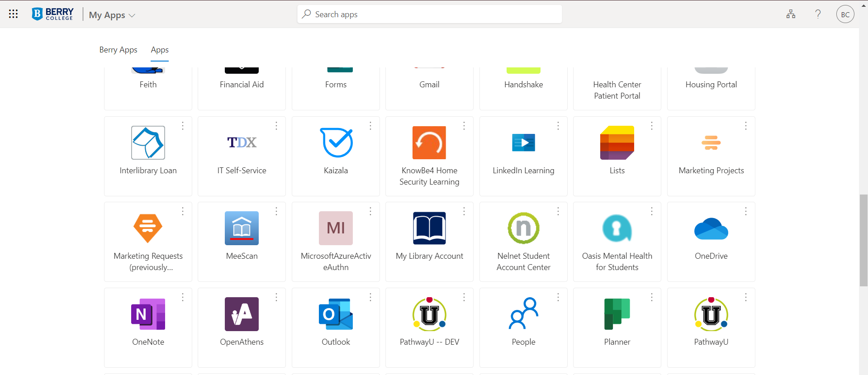Open more options for Kaizala
The height and width of the screenshot is (375, 868).
(370, 126)
